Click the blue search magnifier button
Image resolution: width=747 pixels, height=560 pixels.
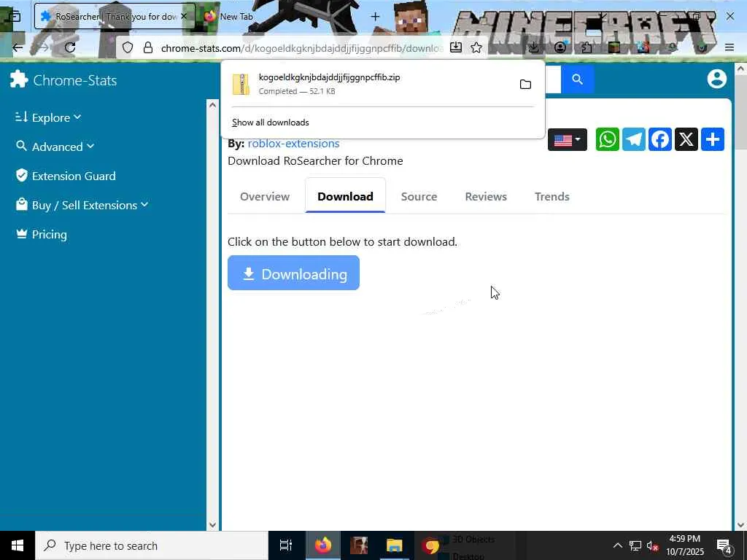pyautogui.click(x=577, y=79)
